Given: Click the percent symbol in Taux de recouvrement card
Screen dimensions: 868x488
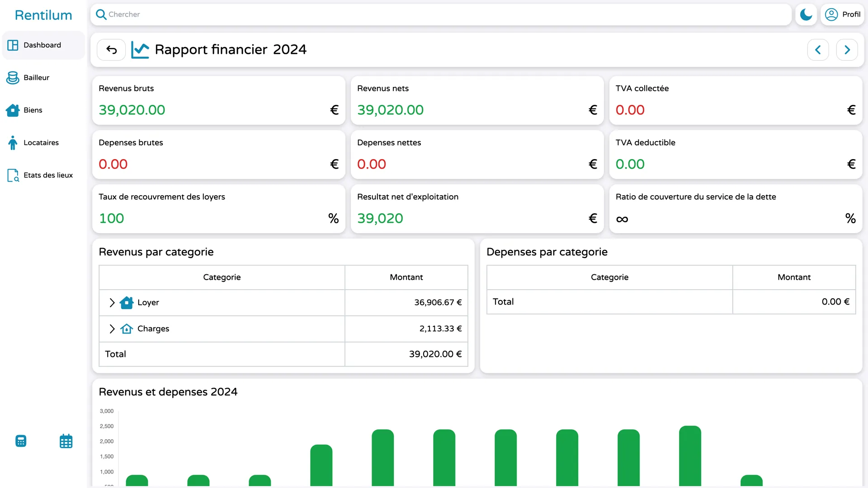Looking at the screenshot, I should point(333,218).
